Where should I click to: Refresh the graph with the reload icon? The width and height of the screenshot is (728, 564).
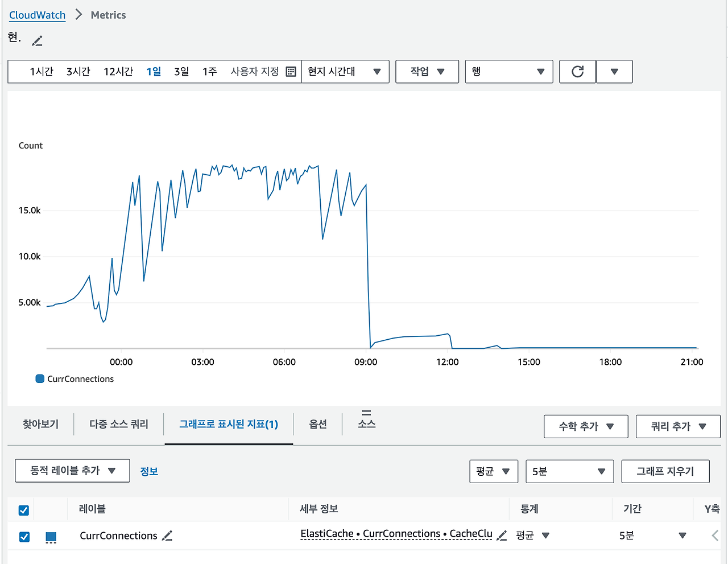click(577, 72)
